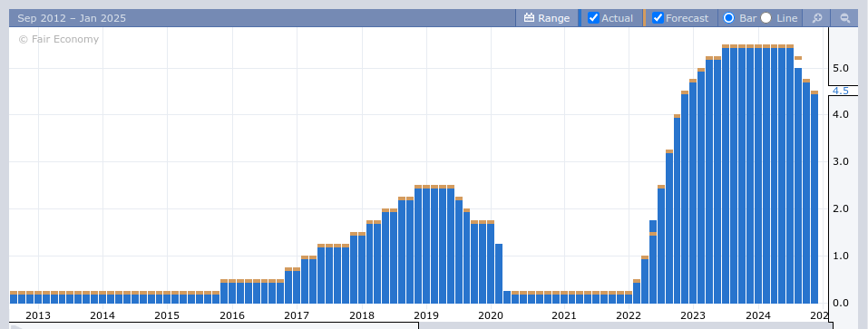Click the 2024 x-axis label
Viewport: 868px width, 329px height.
pos(758,315)
